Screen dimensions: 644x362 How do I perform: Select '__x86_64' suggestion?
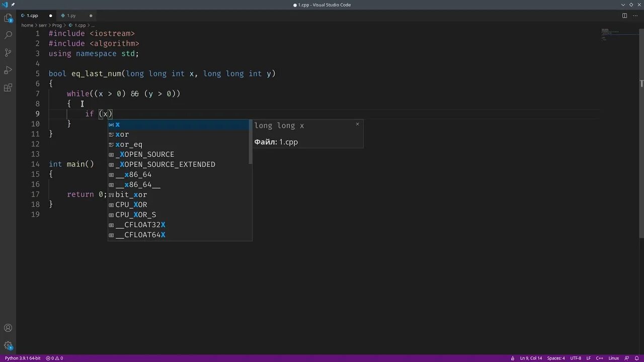coord(179,174)
